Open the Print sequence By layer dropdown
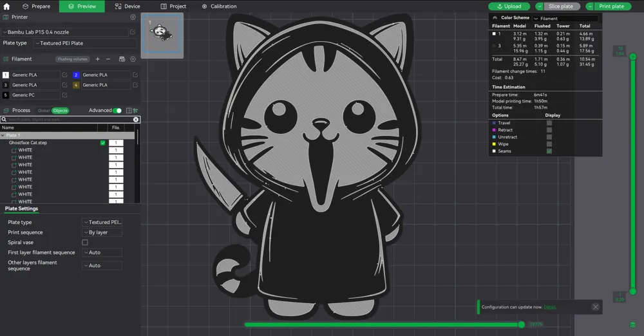The height and width of the screenshot is (336, 644). [x=102, y=232]
